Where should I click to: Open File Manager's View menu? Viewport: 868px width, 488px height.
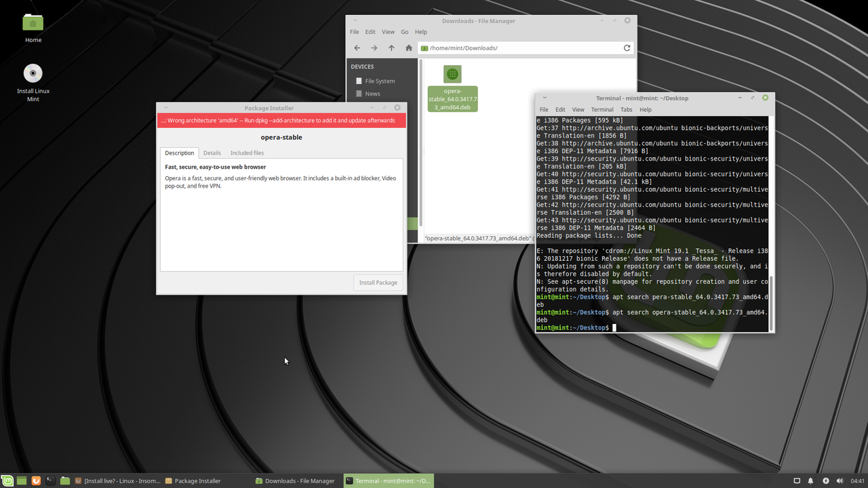[x=388, y=32]
